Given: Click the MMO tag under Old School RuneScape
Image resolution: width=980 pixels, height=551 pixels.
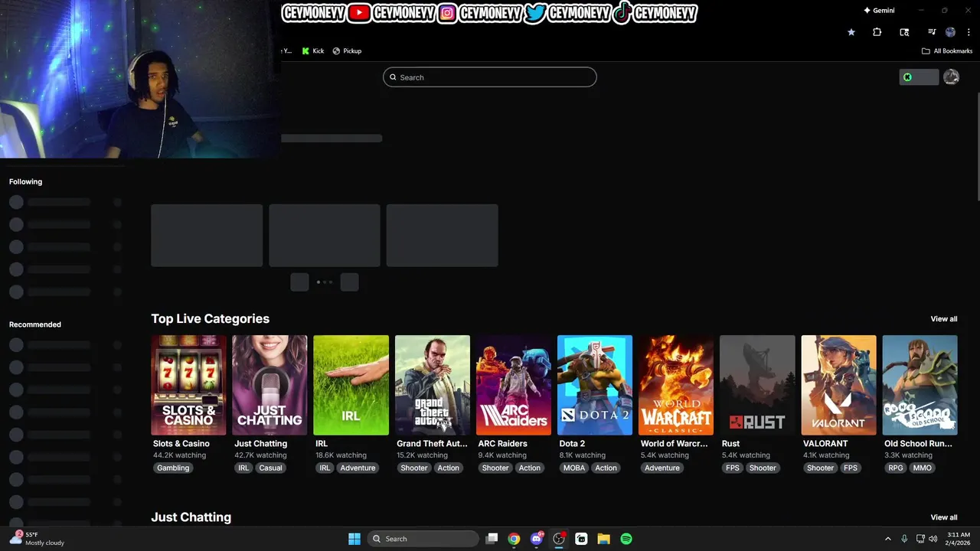Looking at the screenshot, I should (923, 468).
